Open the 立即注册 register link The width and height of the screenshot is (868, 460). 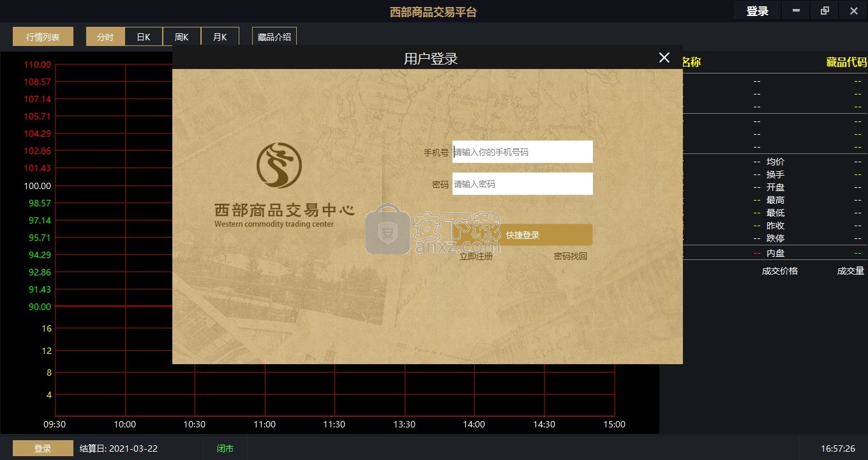475,256
